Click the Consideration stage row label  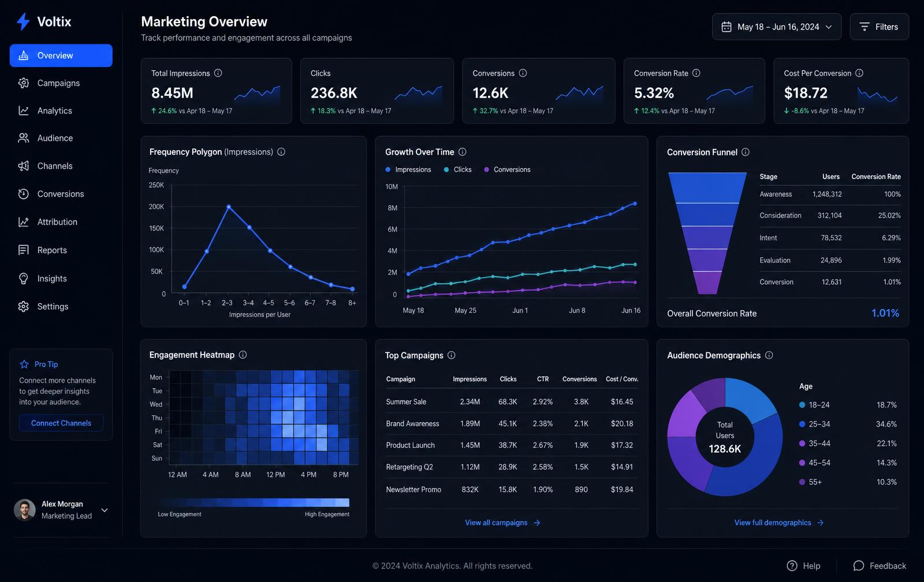pos(780,215)
